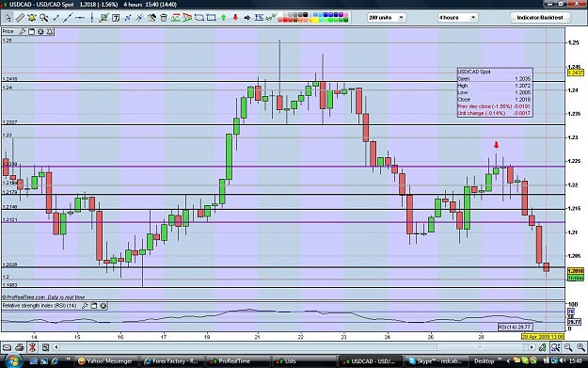
Task: Select the Fibonacci tool icon
Action: point(259,17)
